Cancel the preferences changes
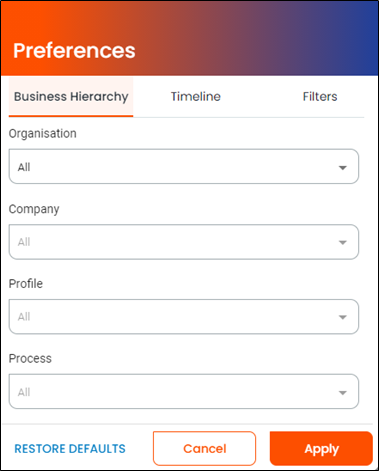 204,448
